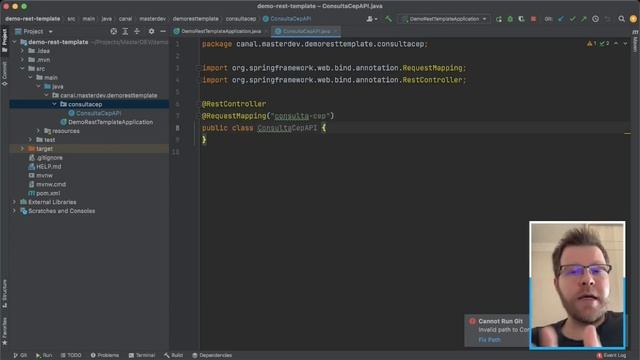640x360 pixels.
Task: Open the Favorites side tool window
Action: (4, 331)
